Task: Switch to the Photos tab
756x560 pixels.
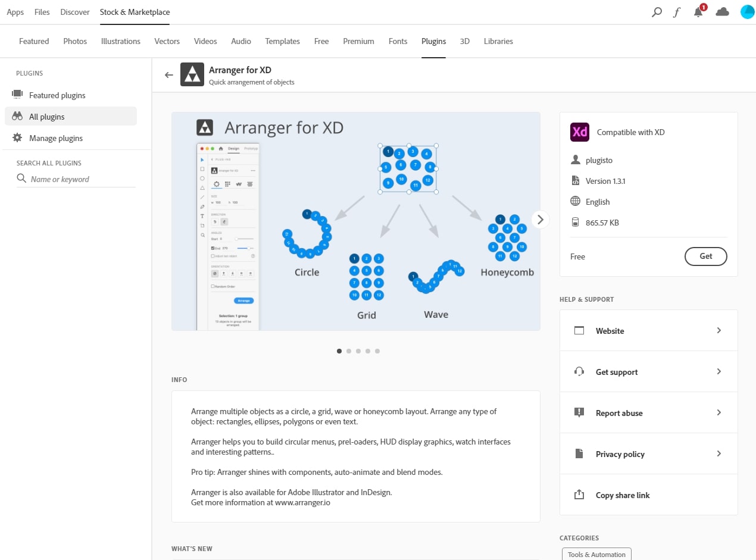Action: click(x=75, y=41)
